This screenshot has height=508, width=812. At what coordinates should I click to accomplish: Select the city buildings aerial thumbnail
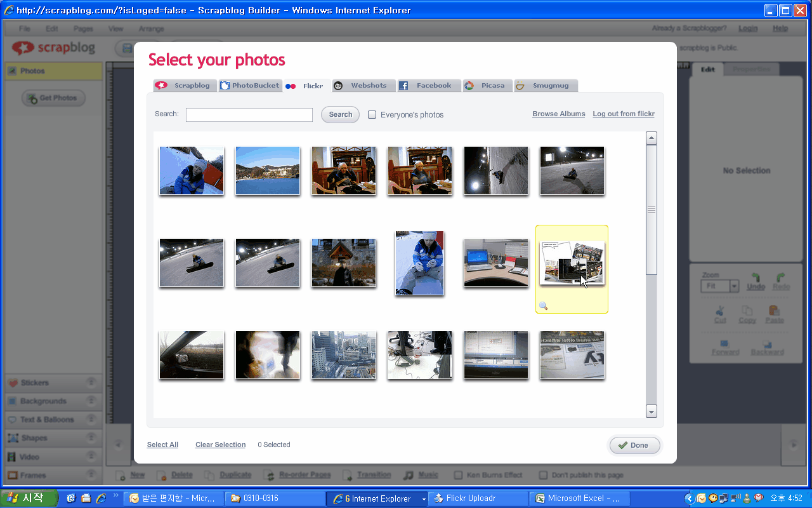coord(344,355)
